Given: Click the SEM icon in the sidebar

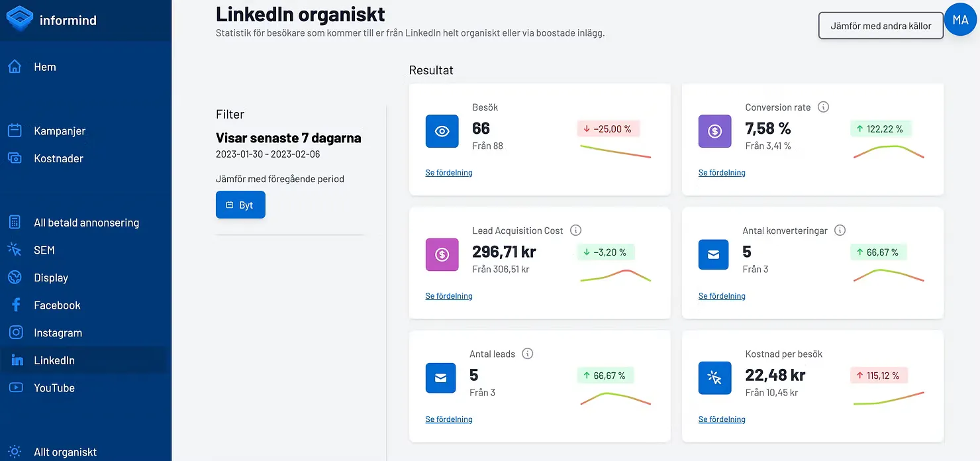Looking at the screenshot, I should click(x=15, y=250).
